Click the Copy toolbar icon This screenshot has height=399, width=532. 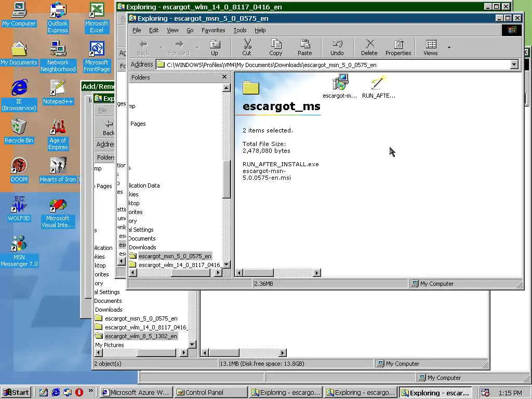click(275, 47)
